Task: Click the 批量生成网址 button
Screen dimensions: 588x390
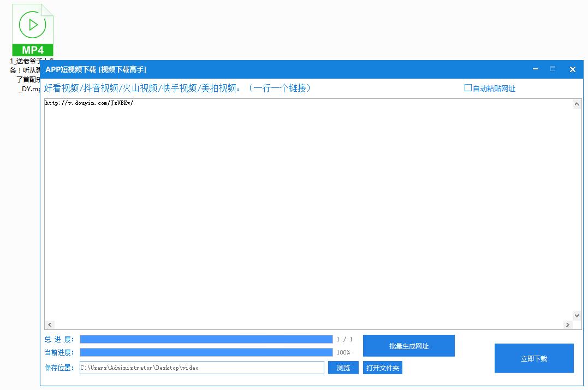Action: (x=409, y=346)
